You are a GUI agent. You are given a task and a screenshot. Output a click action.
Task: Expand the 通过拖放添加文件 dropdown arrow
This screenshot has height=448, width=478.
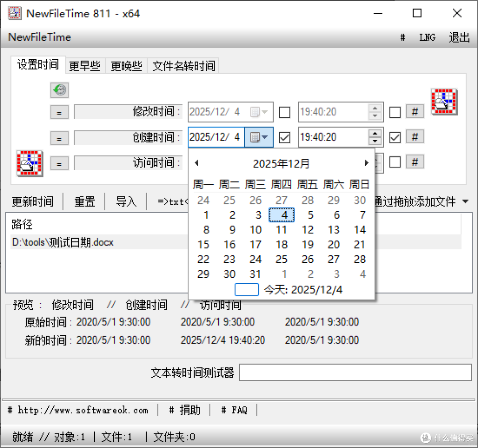pyautogui.click(x=465, y=201)
